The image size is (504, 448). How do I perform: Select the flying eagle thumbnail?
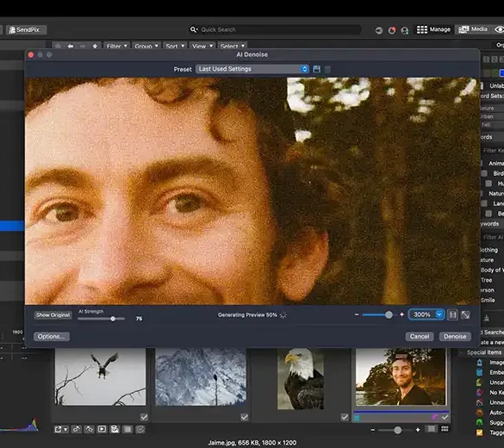point(100,377)
